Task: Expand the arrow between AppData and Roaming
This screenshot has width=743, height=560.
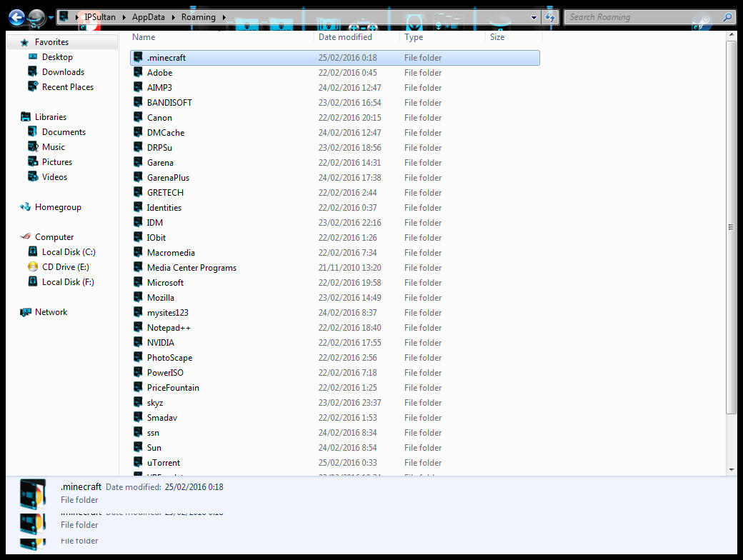Action: [174, 18]
